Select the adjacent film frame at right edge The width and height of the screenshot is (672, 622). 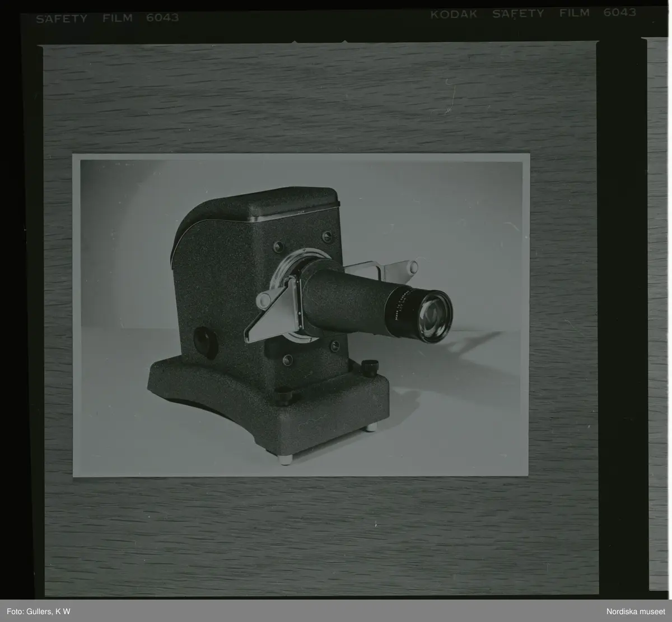tap(659, 314)
